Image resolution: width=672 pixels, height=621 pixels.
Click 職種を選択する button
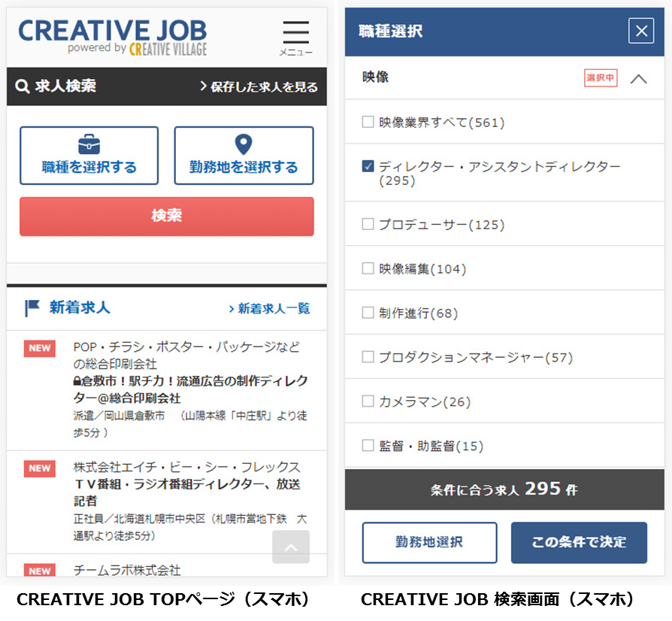(89, 156)
